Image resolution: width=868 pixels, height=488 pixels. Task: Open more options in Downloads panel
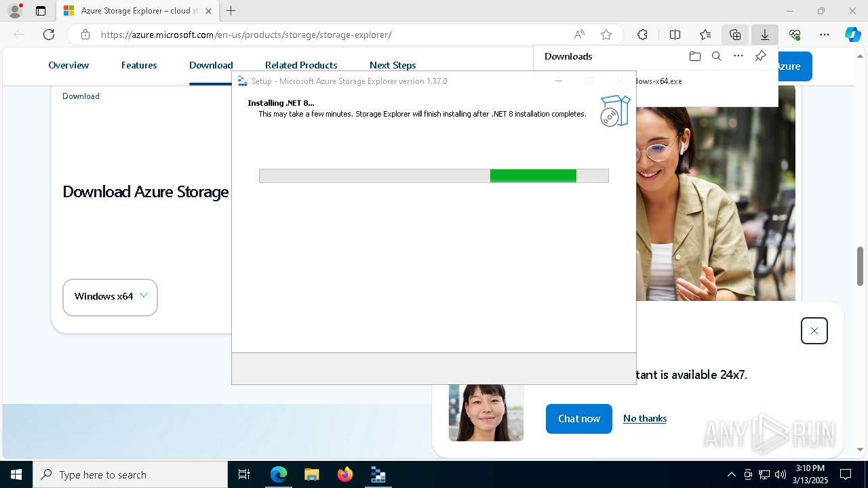point(738,56)
